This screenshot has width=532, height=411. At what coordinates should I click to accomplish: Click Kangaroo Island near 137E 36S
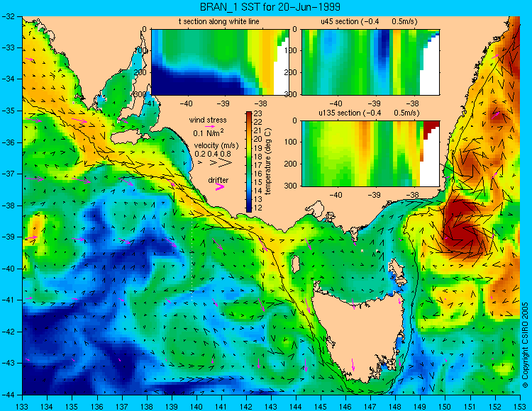coord(130,137)
